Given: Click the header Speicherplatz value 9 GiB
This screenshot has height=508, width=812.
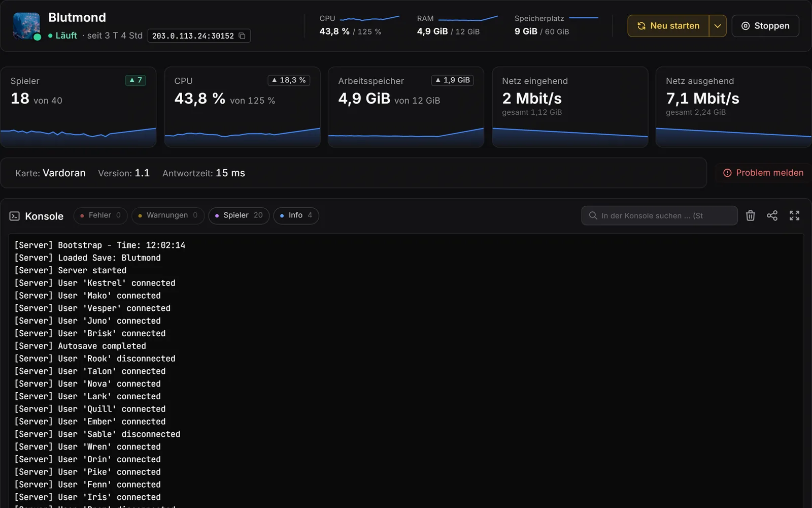Looking at the screenshot, I should (x=526, y=31).
